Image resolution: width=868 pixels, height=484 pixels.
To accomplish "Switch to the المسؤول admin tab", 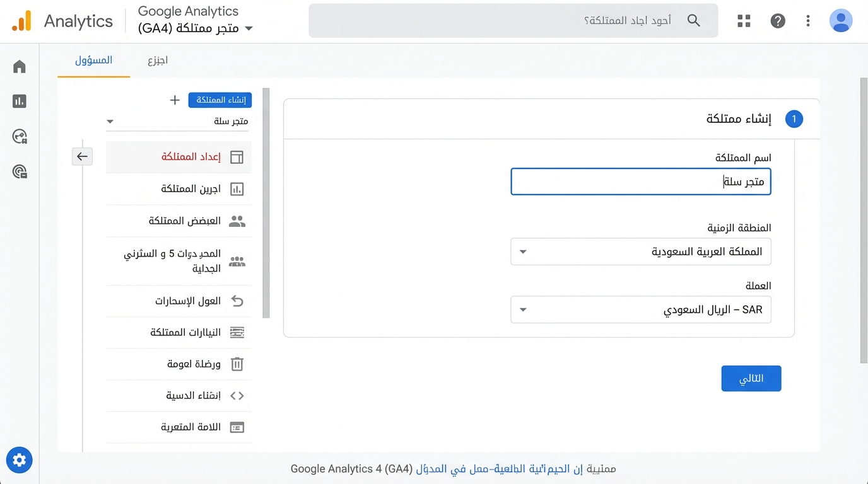I will click(x=93, y=60).
